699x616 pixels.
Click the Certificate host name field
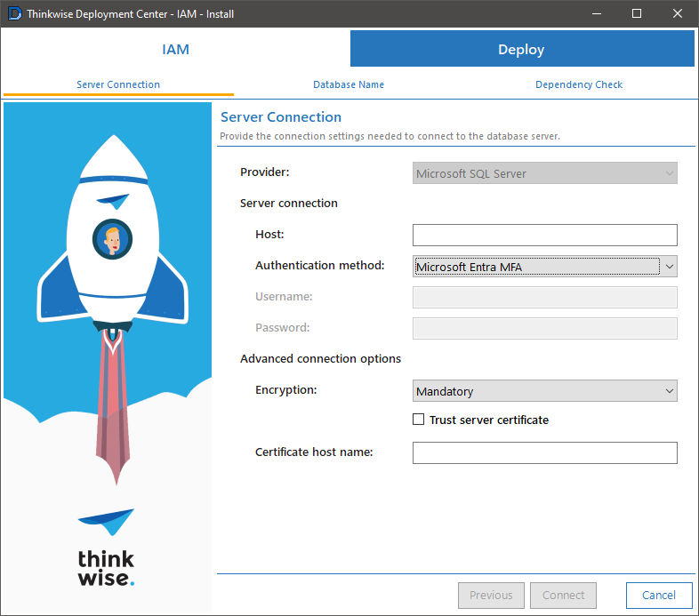pyautogui.click(x=545, y=452)
